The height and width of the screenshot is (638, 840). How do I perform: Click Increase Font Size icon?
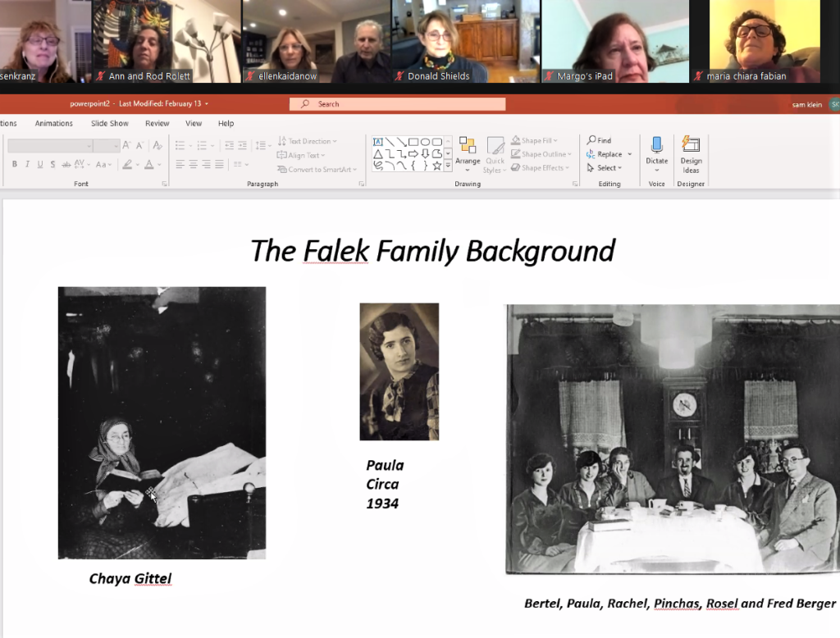tap(126, 145)
